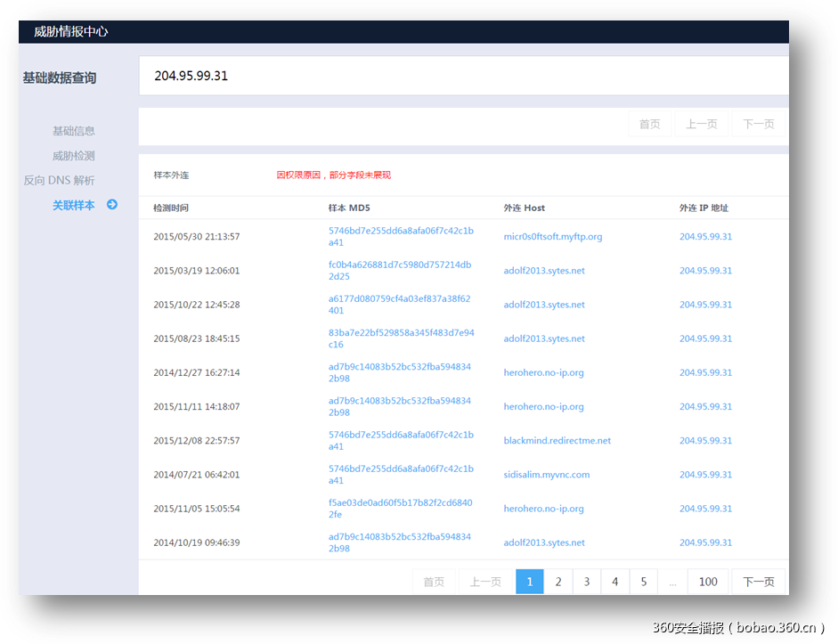Click timestamp 2015/08/23 18:45:15
Screen dimensions: 838x644
tap(196, 338)
